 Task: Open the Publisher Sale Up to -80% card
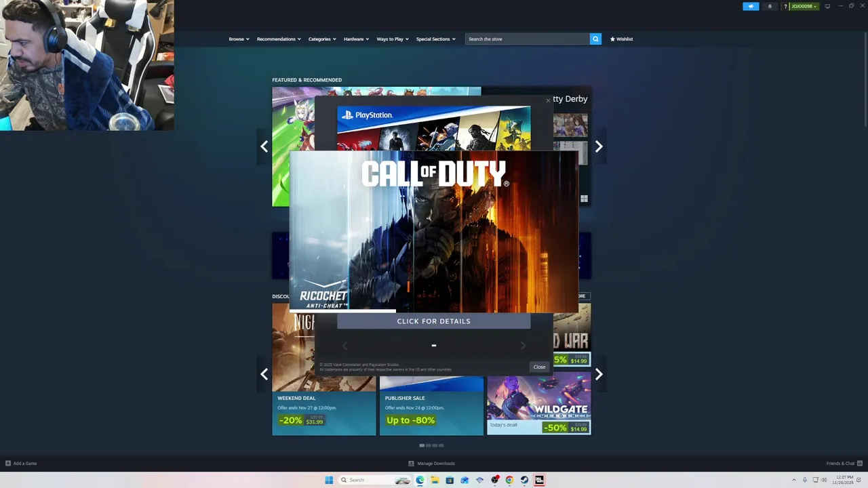click(431, 413)
